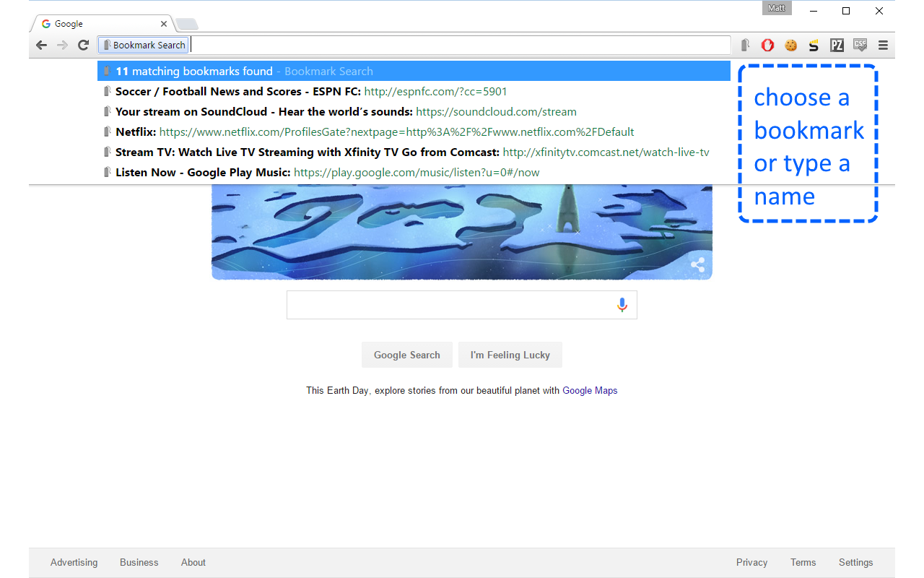Click the Google Search button

click(x=407, y=355)
